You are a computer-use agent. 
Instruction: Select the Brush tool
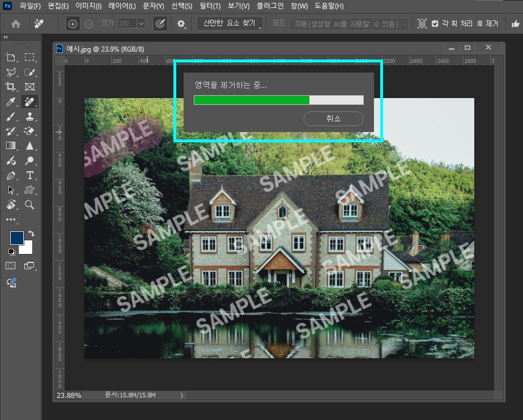tap(11, 116)
